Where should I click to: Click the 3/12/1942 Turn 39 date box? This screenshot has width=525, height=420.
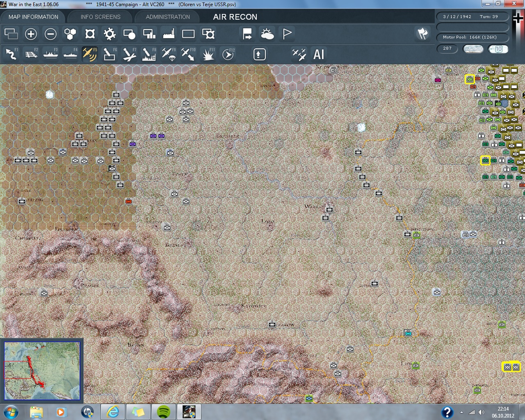472,17
